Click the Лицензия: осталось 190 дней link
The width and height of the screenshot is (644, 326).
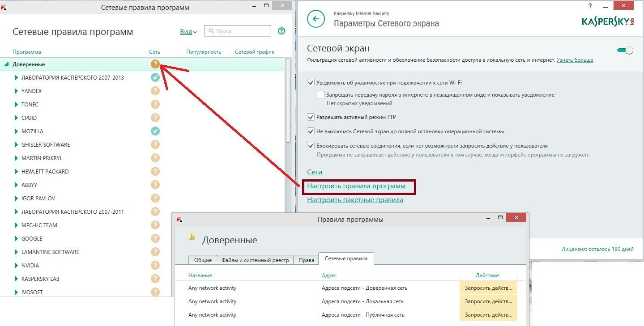coord(597,249)
